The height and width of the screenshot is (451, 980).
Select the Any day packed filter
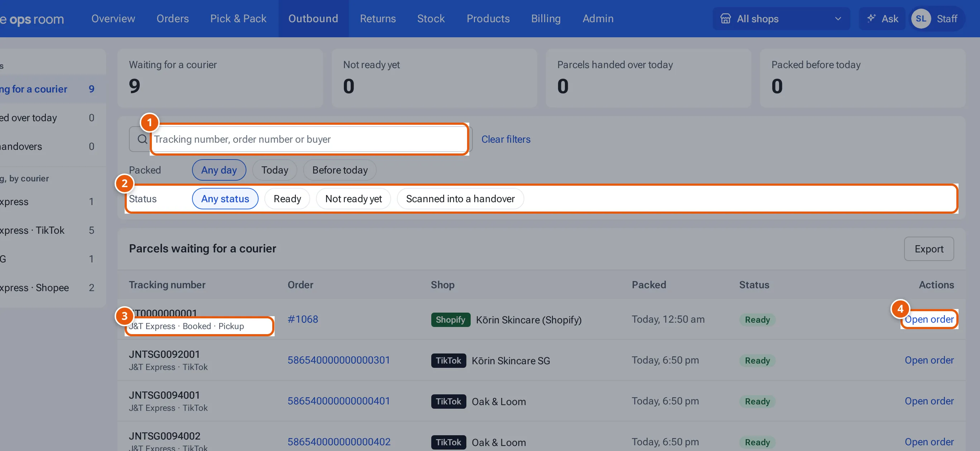pyautogui.click(x=219, y=170)
